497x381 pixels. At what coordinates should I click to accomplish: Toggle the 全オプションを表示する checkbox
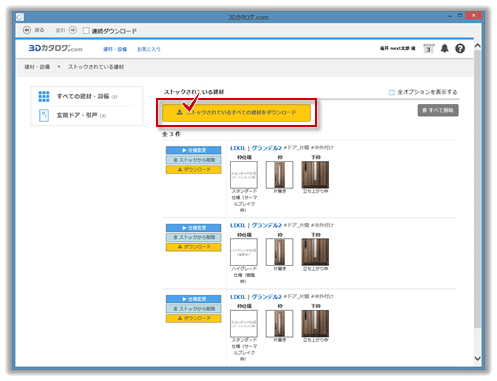click(x=392, y=92)
